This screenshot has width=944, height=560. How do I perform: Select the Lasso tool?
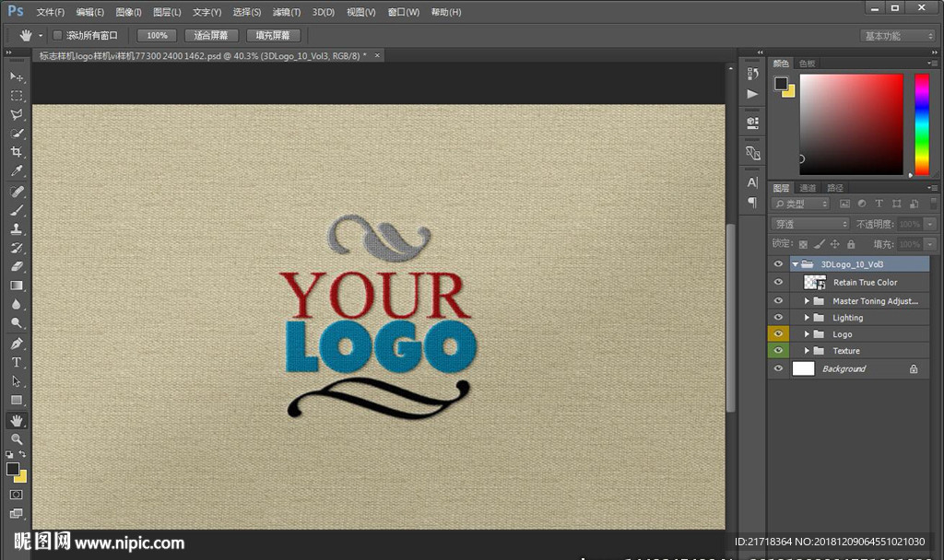[x=17, y=115]
